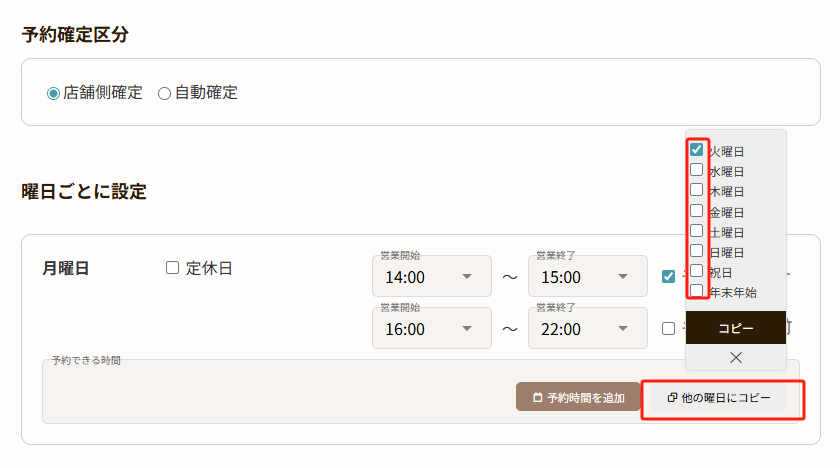
Task: Enable the 定休日 checkbox for 月曜日
Action: [172, 268]
